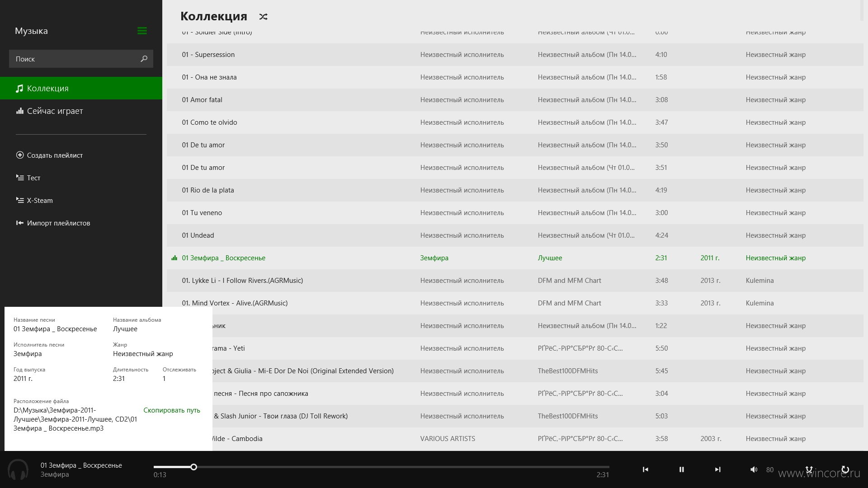The height and width of the screenshot is (488, 868).
Task: Select 01 De tu amor lasting 3:50
Action: pyautogui.click(x=515, y=145)
